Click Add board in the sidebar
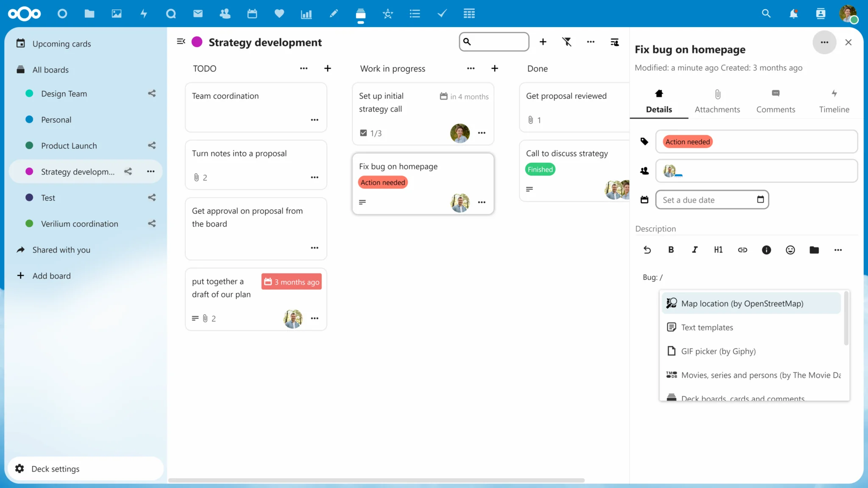The height and width of the screenshot is (488, 868). [x=51, y=276]
